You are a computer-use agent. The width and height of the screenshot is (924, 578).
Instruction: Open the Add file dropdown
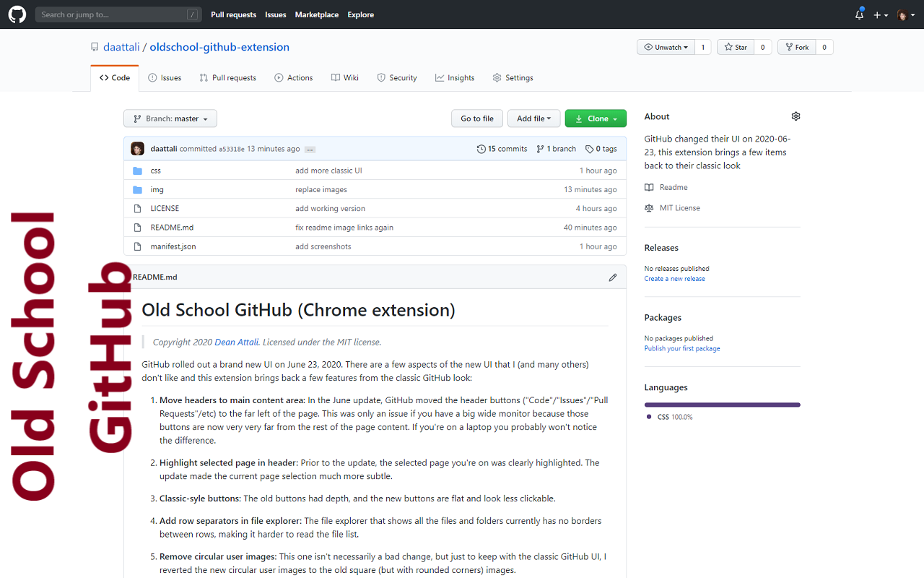click(x=533, y=118)
